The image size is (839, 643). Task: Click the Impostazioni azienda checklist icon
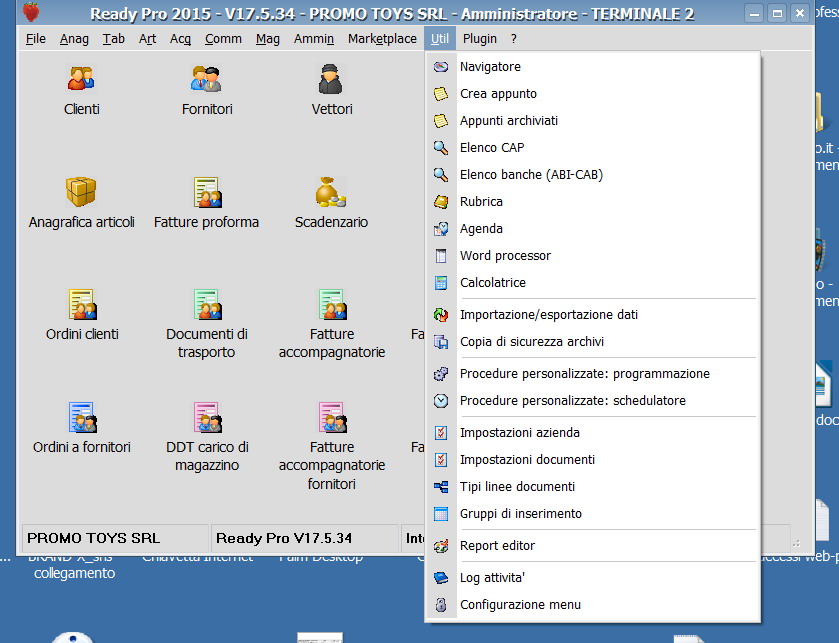441,432
